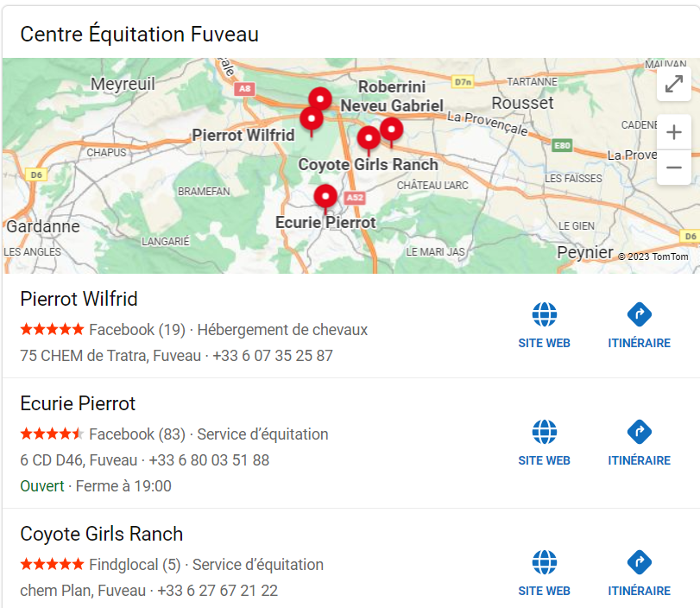This screenshot has height=608, width=700.
Task: Expand the map to fullscreen
Action: pyautogui.click(x=673, y=84)
